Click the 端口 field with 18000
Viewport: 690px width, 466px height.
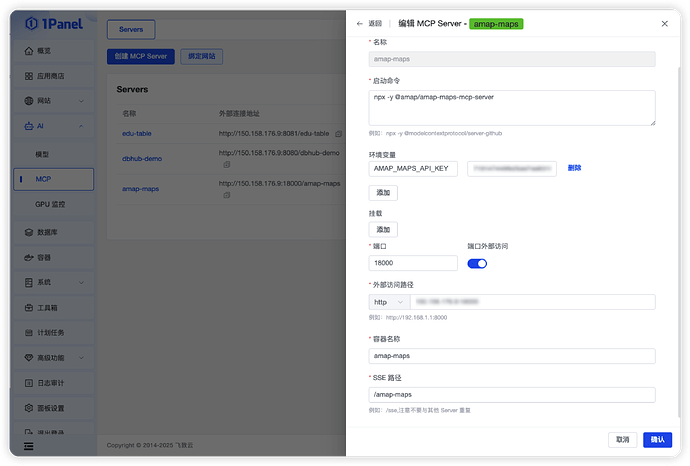pos(413,263)
